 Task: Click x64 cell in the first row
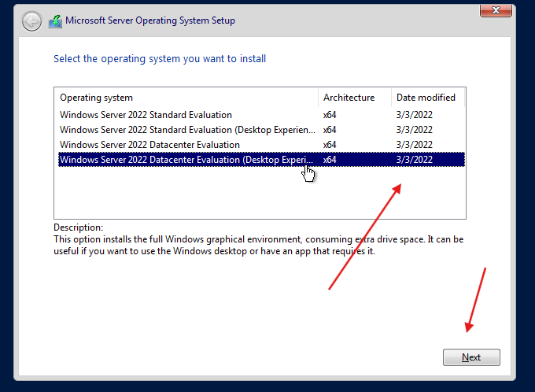point(330,115)
